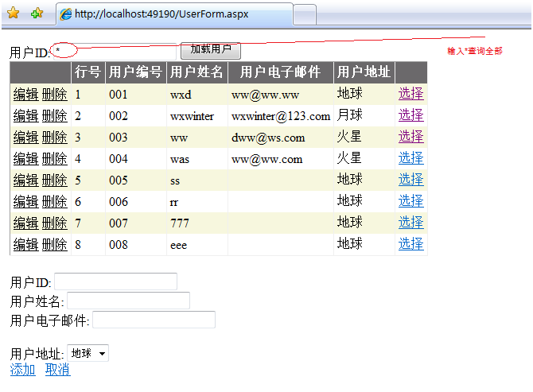Click 选择 for user was
The height and width of the screenshot is (392, 533).
411,158
